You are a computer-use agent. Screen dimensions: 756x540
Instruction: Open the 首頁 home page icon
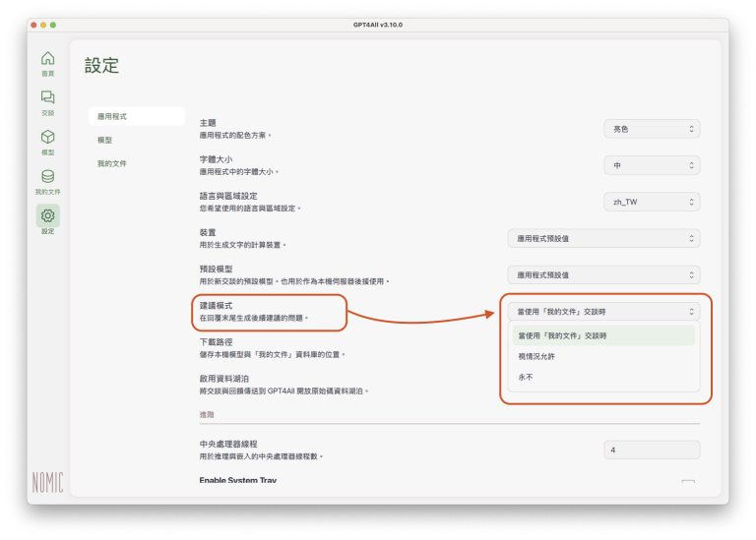[47, 61]
